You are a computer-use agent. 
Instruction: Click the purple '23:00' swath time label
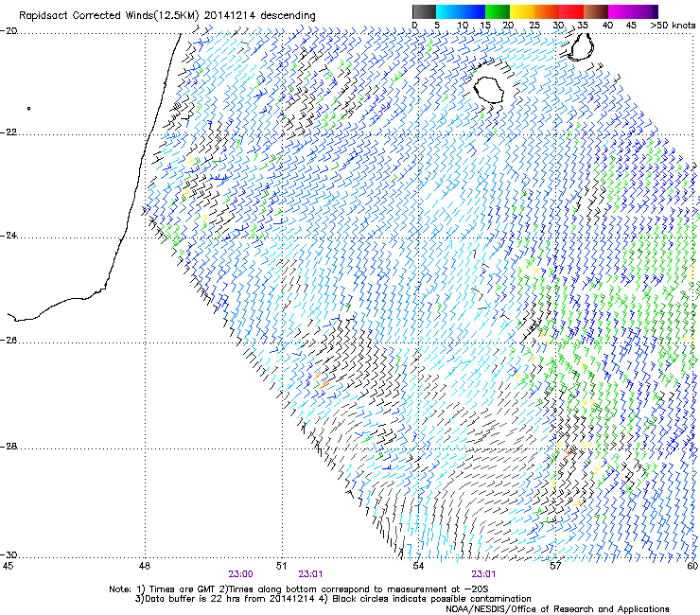(x=240, y=574)
